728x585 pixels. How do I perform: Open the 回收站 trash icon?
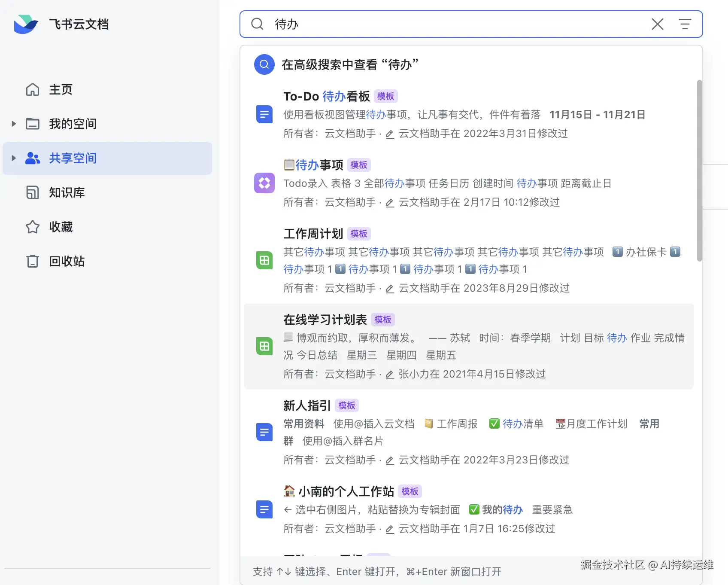click(32, 261)
